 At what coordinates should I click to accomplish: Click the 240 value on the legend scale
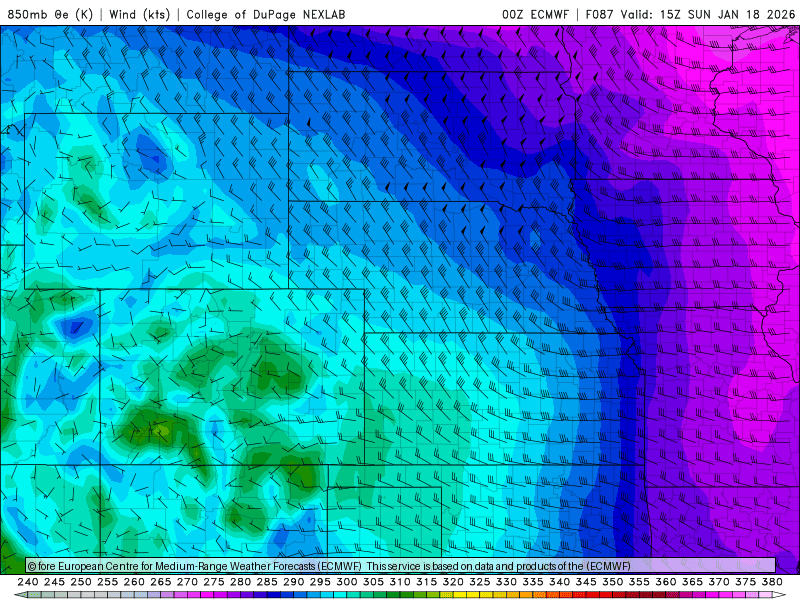[28, 582]
